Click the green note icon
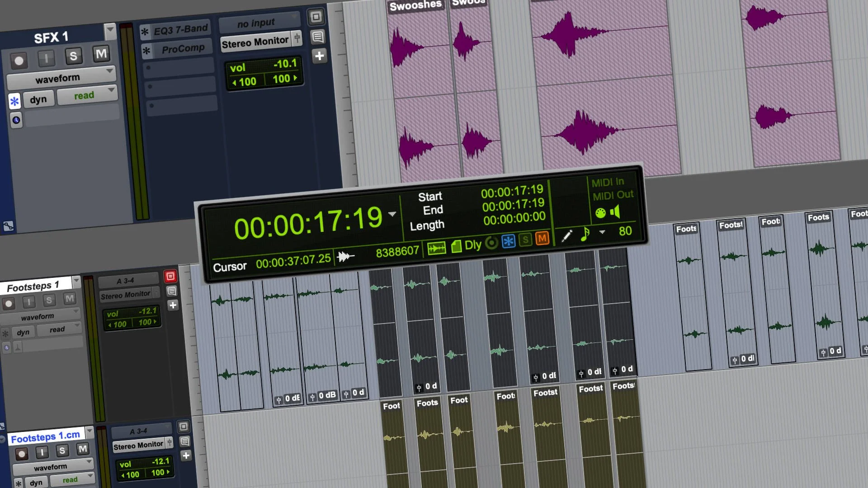This screenshot has width=868, height=488. point(585,234)
